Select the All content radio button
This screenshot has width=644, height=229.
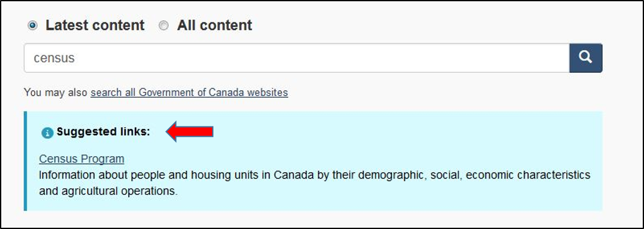(164, 26)
